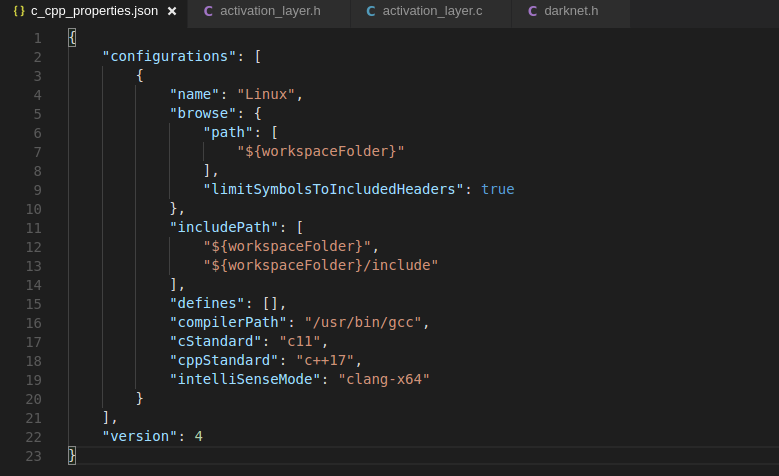This screenshot has width=779, height=476.
Task: Click "${workspaceFolder}" string on line 7
Action: tap(320, 151)
